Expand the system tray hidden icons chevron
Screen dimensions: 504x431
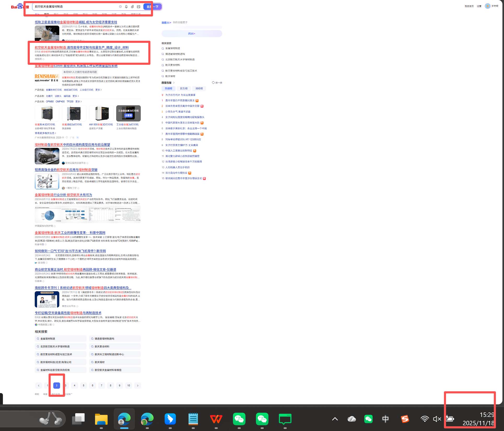point(335,419)
